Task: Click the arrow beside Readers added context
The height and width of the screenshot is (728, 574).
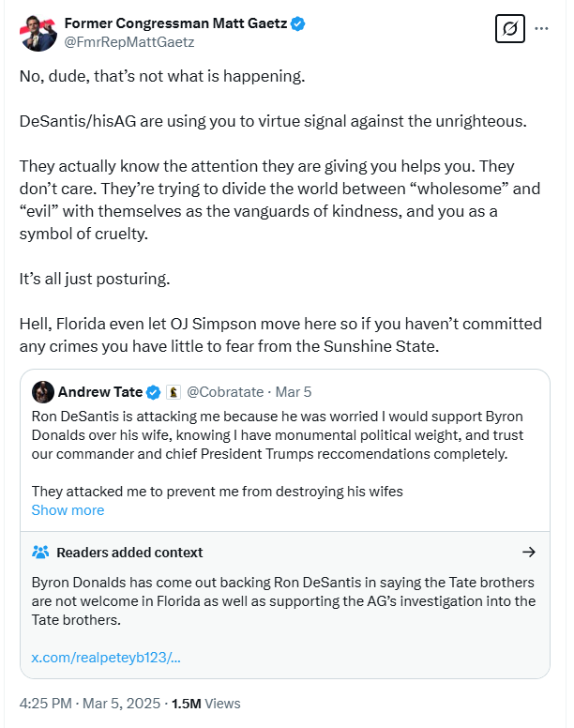Action: 528,552
